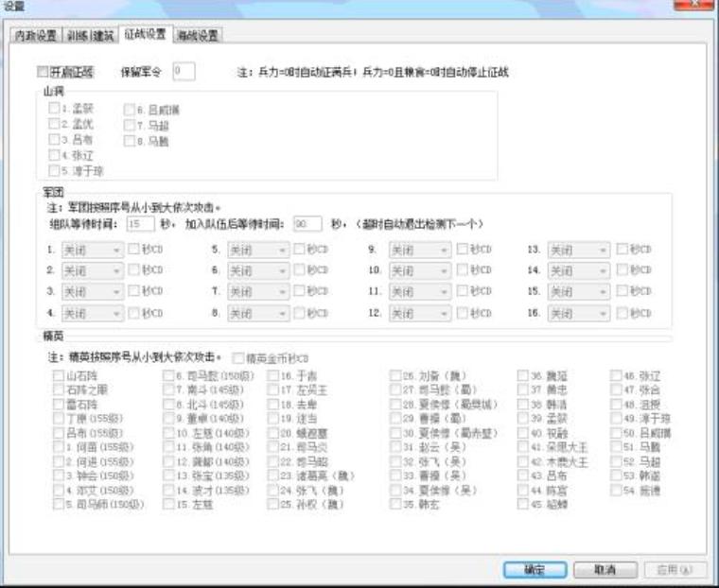The height and width of the screenshot is (588, 719).
Task: Focus the 组队等待时间 seconds field
Action: (140, 224)
